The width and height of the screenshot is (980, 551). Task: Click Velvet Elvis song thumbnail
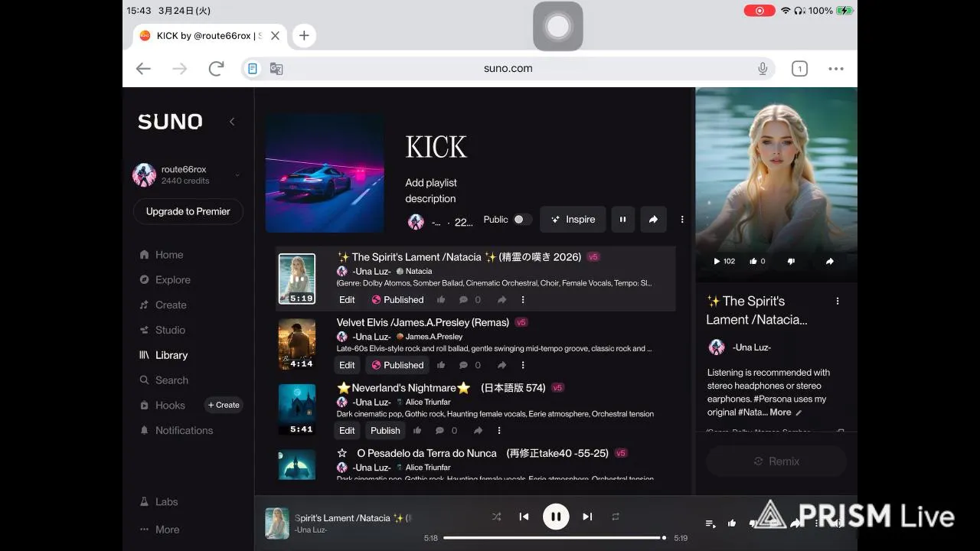pyautogui.click(x=297, y=344)
